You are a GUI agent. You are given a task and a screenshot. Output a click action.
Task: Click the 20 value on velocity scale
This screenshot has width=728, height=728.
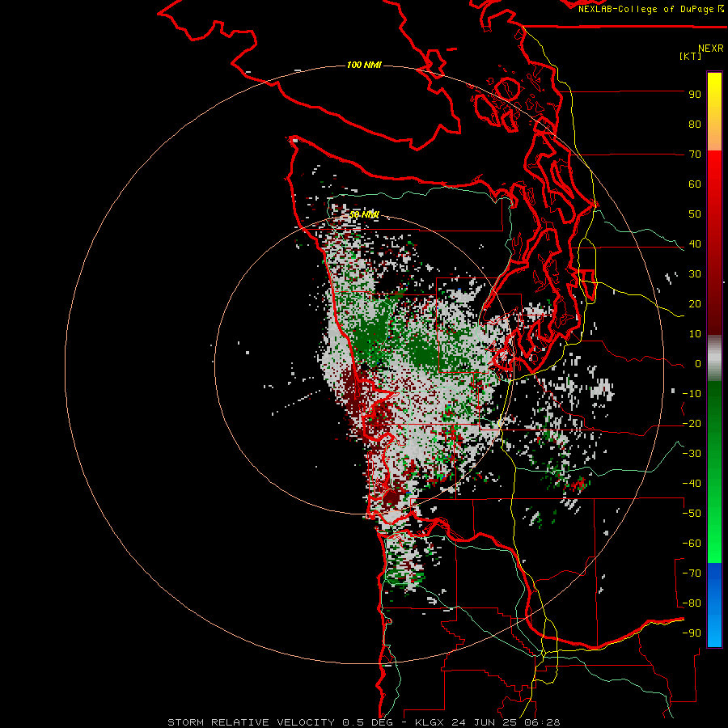coord(695,304)
